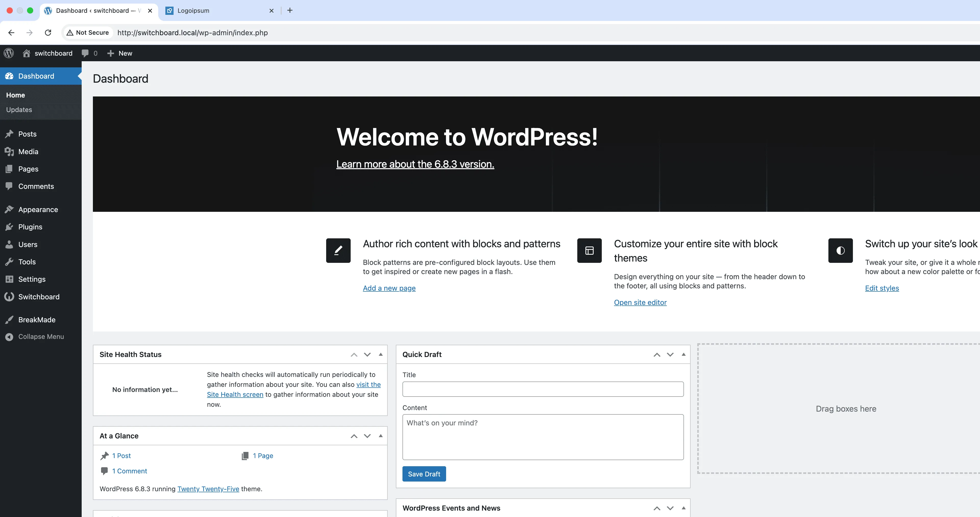This screenshot has height=517, width=980.
Task: Collapse the At a Glance panel
Action: coord(381,436)
